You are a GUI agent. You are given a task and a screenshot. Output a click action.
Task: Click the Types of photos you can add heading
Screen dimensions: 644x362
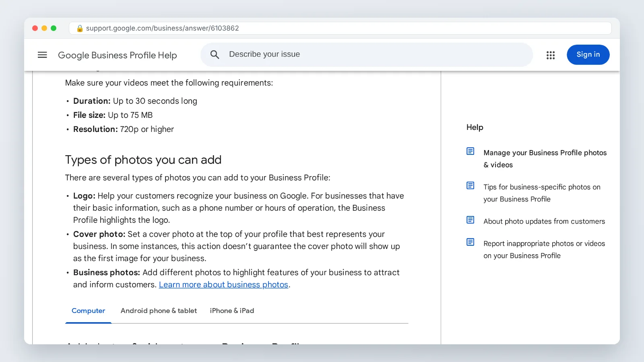(143, 160)
